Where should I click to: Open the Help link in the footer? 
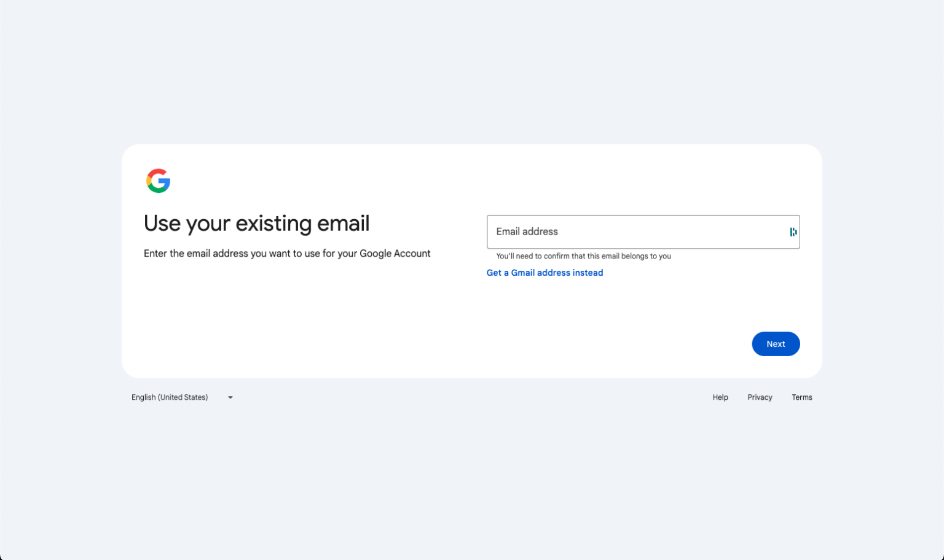point(720,398)
